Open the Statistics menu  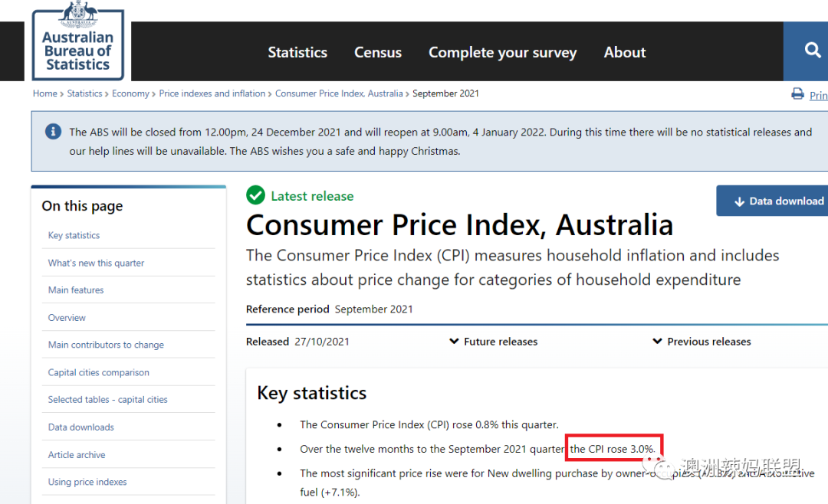pos(297,52)
